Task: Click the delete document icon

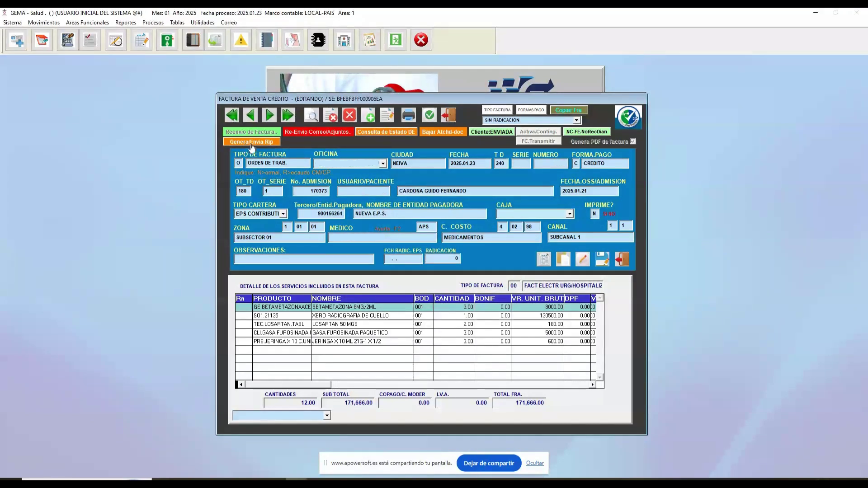Action: point(330,115)
